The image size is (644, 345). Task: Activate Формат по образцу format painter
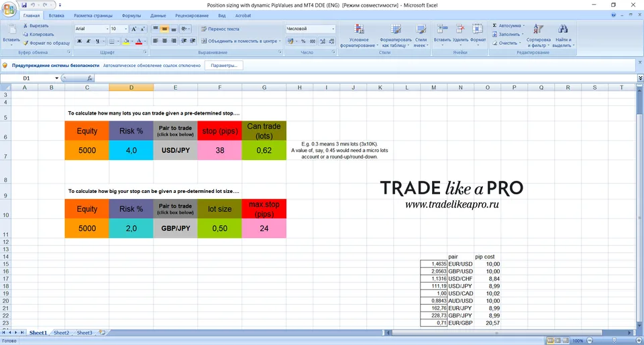pos(46,43)
